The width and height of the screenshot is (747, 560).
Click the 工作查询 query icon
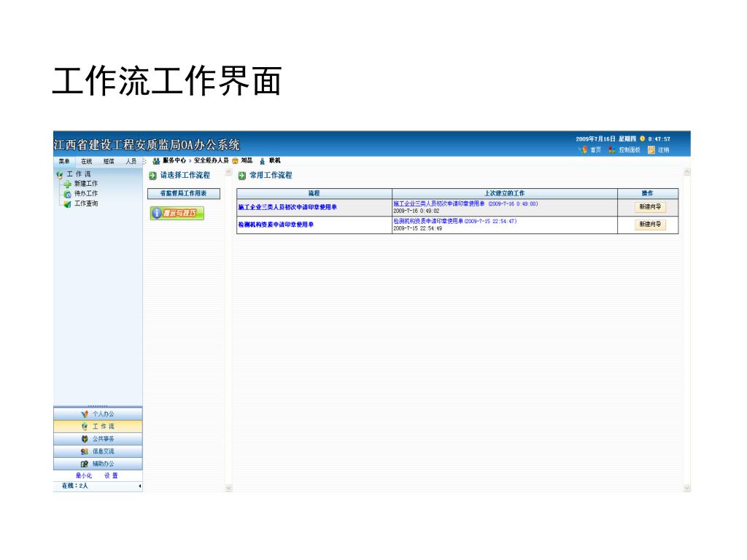click(67, 204)
